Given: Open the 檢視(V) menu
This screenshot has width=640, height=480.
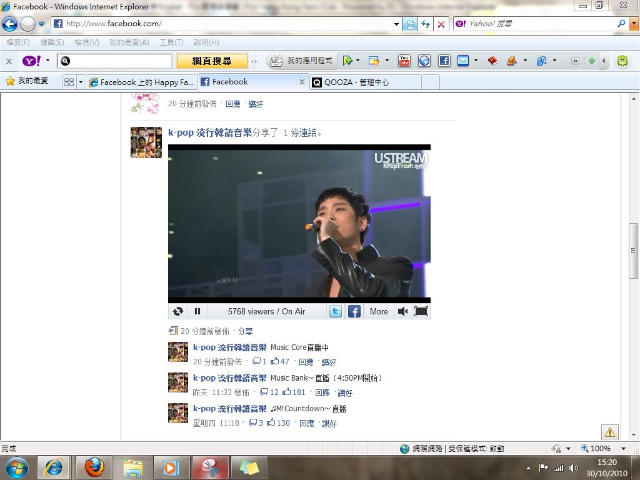Looking at the screenshot, I should pos(87,42).
